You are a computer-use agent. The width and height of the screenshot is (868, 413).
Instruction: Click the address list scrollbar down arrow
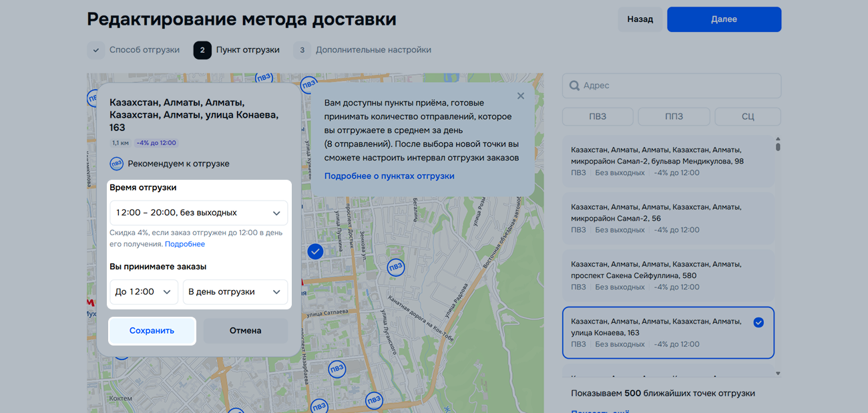[x=778, y=373]
